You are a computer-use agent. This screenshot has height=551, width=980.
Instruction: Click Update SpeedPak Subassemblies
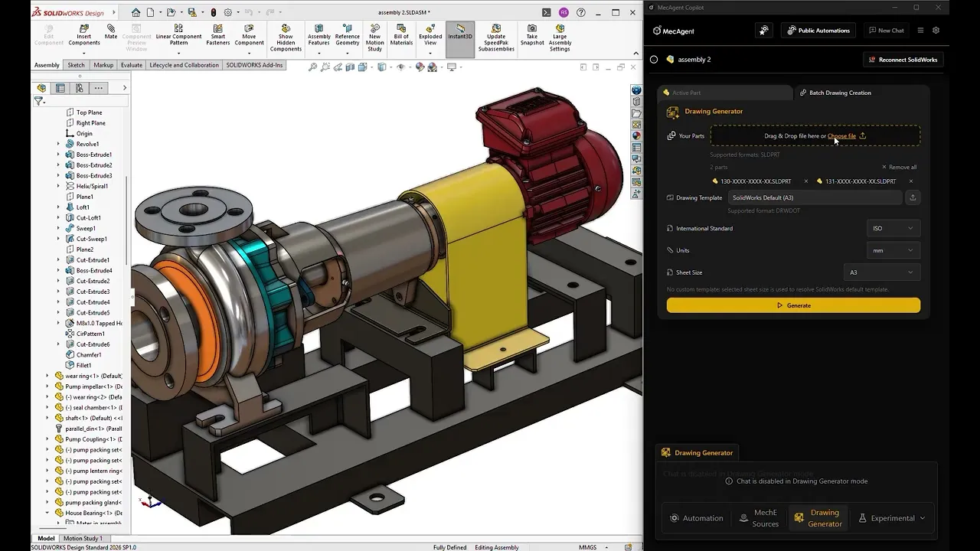point(496,38)
